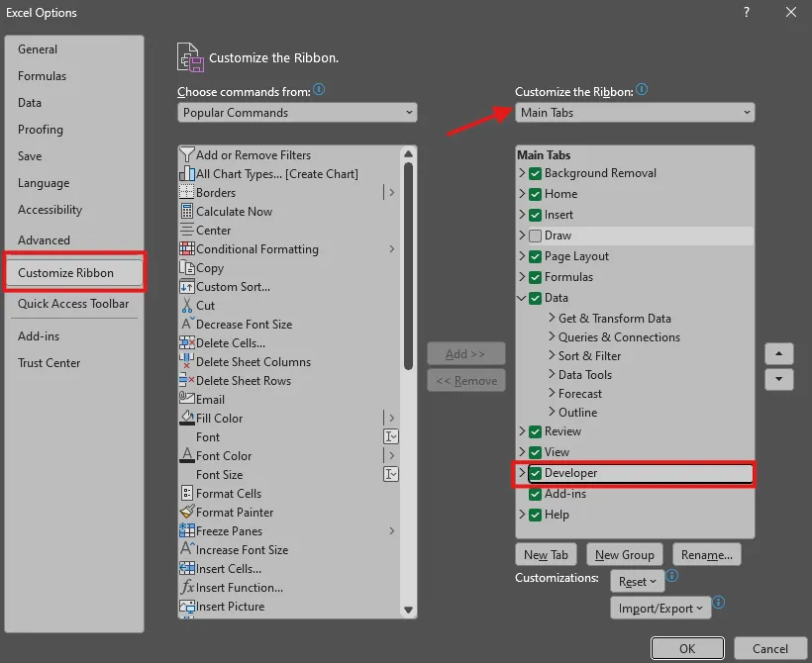812x663 pixels.
Task: Click the Rename button
Action: point(706,554)
